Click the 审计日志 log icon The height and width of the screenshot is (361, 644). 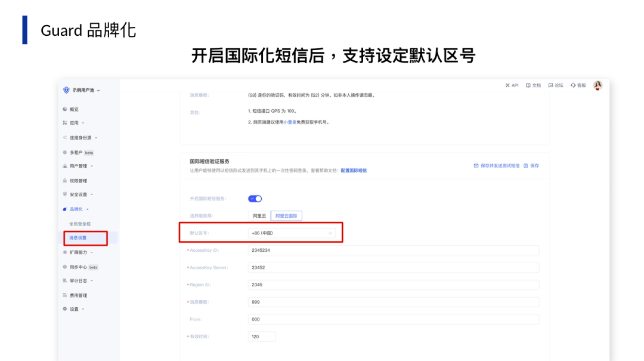click(64, 281)
